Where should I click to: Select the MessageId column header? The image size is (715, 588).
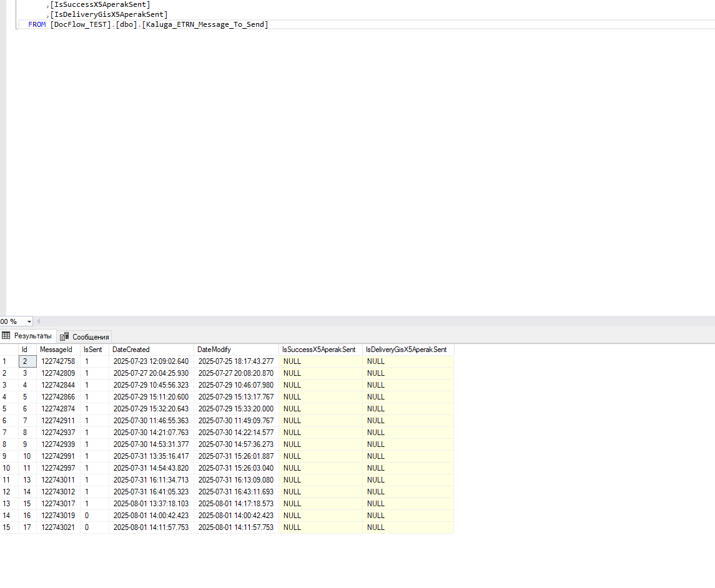pos(58,350)
